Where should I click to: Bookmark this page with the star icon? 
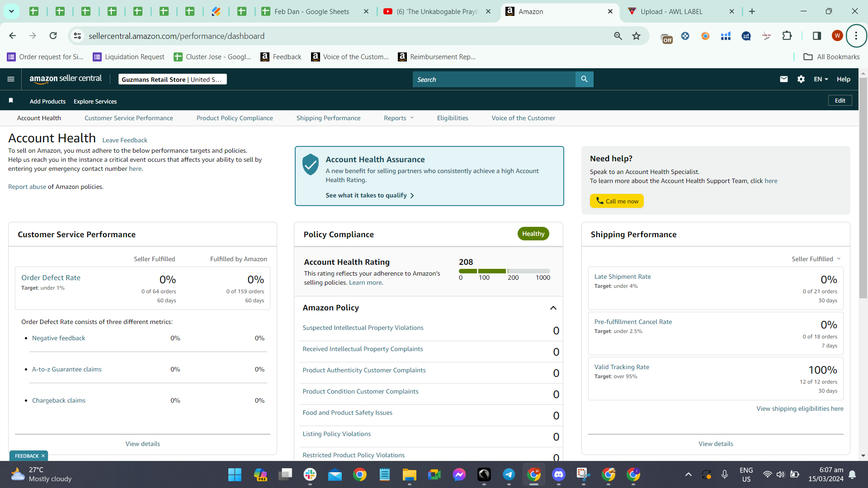pos(637,36)
